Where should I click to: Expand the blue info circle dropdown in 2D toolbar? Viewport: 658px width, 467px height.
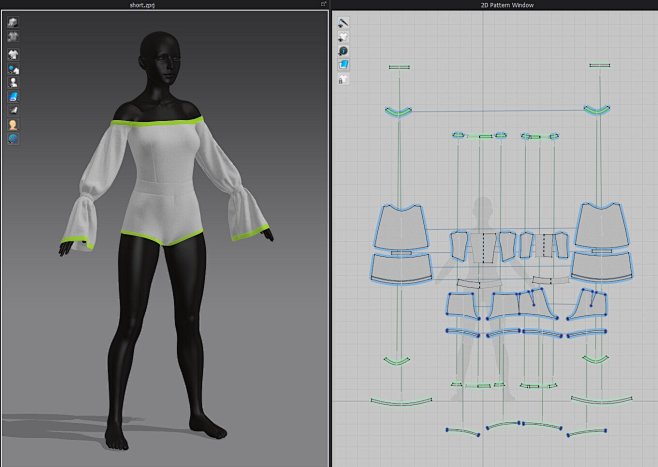pyautogui.click(x=343, y=50)
